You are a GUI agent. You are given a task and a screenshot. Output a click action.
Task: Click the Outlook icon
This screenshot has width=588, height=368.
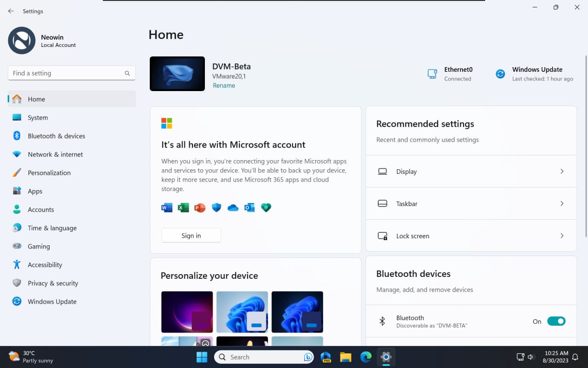coord(249,207)
